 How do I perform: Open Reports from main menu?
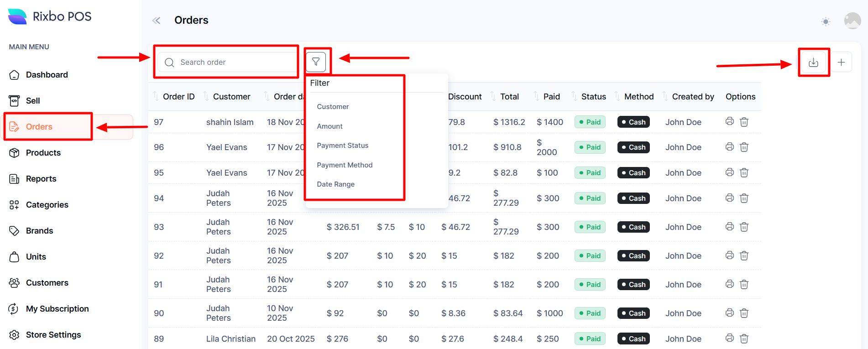(41, 179)
